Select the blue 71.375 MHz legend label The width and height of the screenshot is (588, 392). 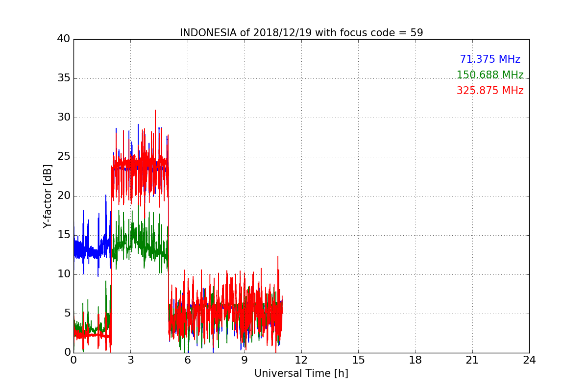click(x=490, y=59)
